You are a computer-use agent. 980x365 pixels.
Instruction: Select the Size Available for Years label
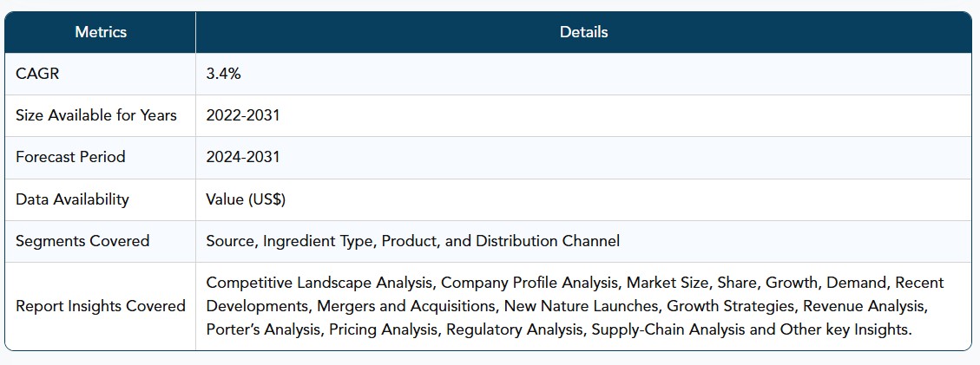(96, 115)
